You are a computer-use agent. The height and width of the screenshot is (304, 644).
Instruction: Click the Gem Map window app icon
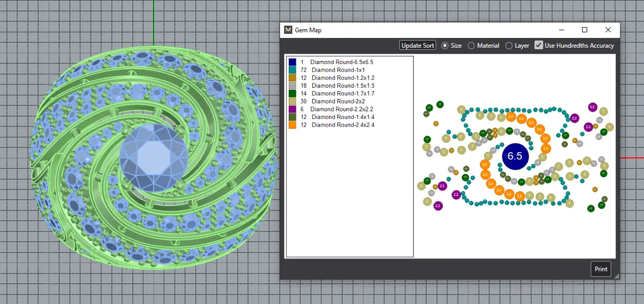click(x=288, y=30)
